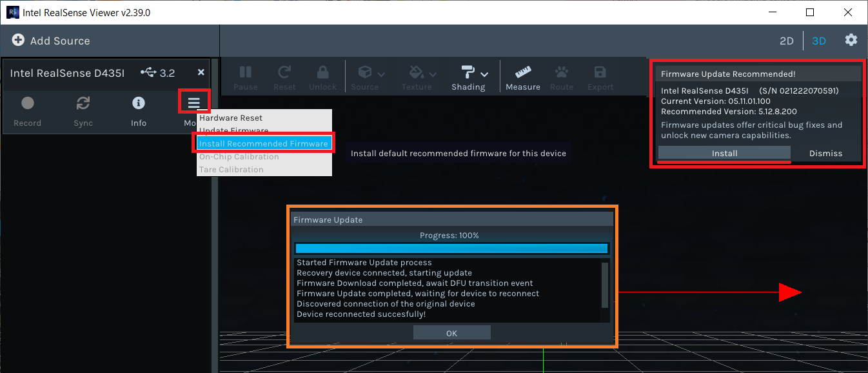Click the Record button icon
The width and height of the screenshot is (868, 373).
coord(27,103)
